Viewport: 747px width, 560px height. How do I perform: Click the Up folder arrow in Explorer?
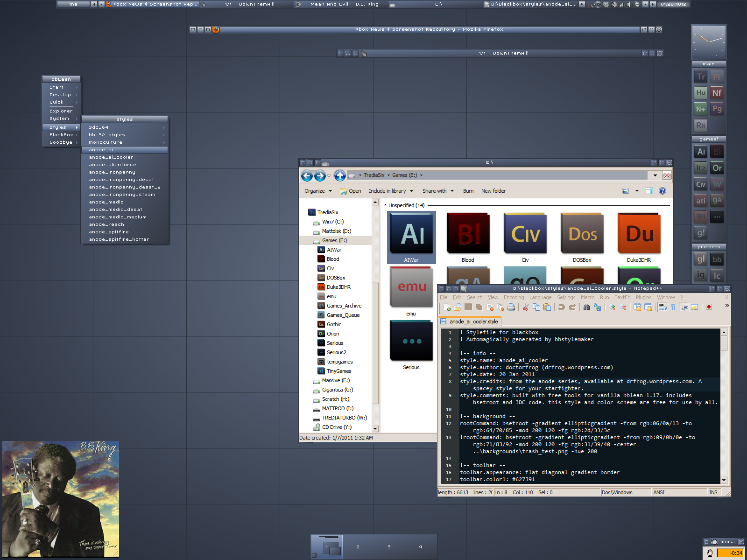(340, 175)
